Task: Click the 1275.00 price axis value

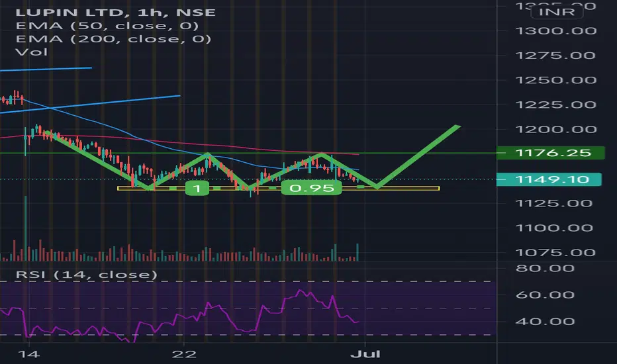Action: [x=555, y=56]
